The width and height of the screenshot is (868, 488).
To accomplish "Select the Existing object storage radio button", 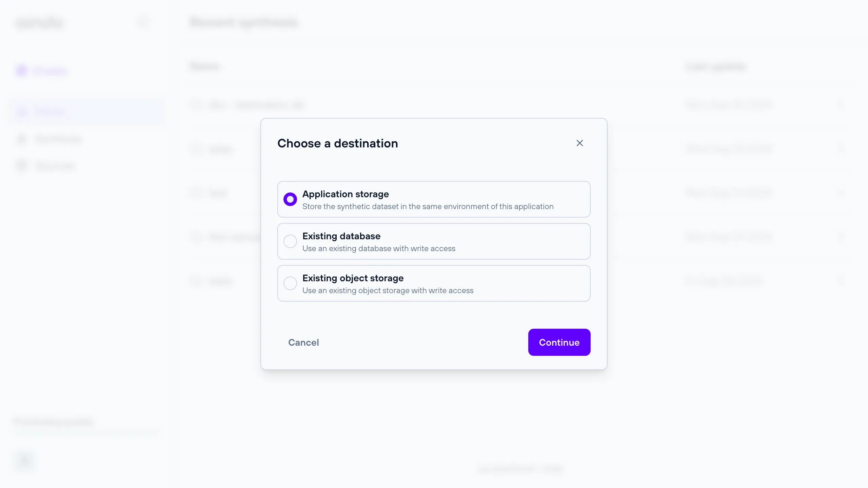I will (290, 283).
